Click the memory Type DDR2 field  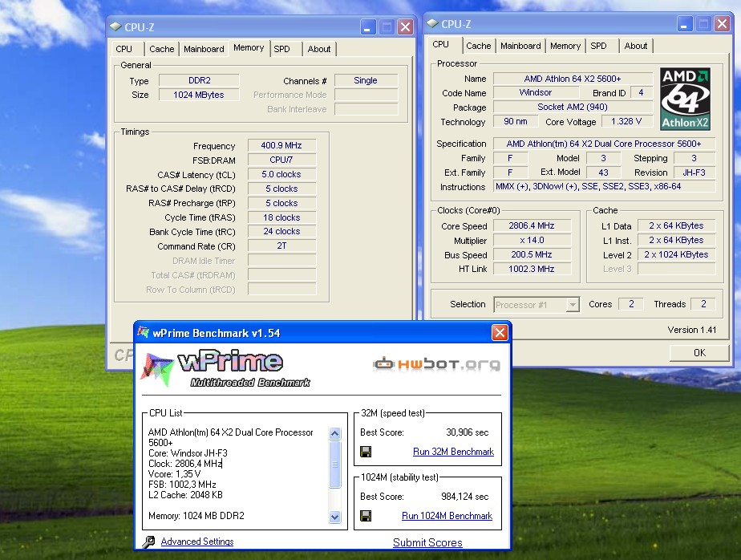[x=199, y=80]
